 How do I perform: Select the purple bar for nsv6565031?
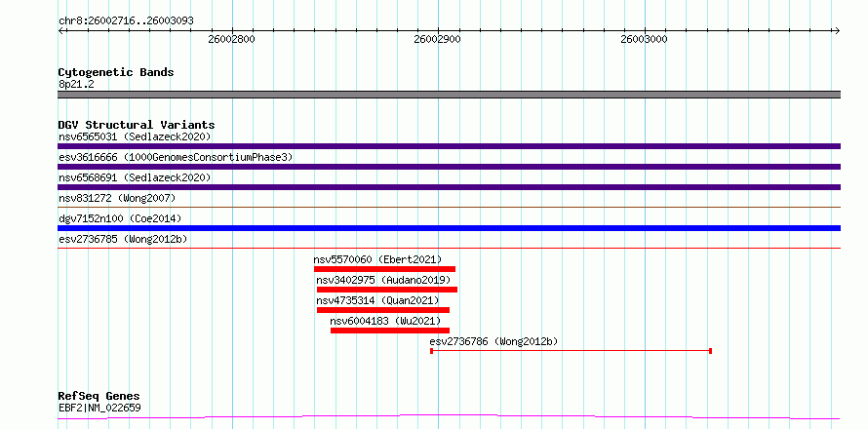pyautogui.click(x=449, y=146)
